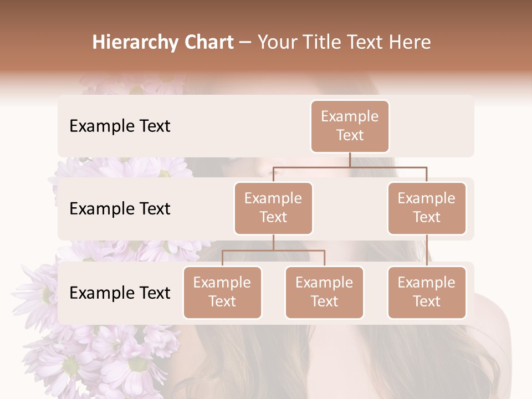Click the slide title text at top

point(262,41)
